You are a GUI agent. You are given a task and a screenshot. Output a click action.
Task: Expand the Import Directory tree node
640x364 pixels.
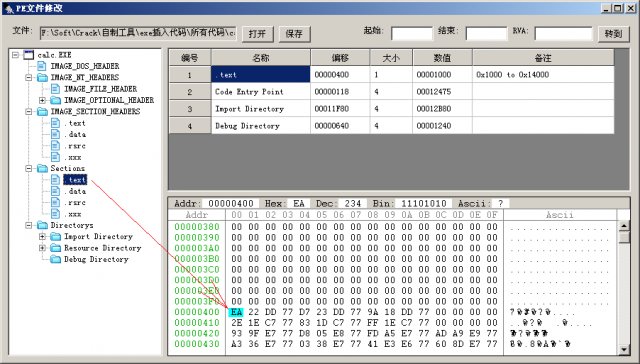(x=42, y=237)
